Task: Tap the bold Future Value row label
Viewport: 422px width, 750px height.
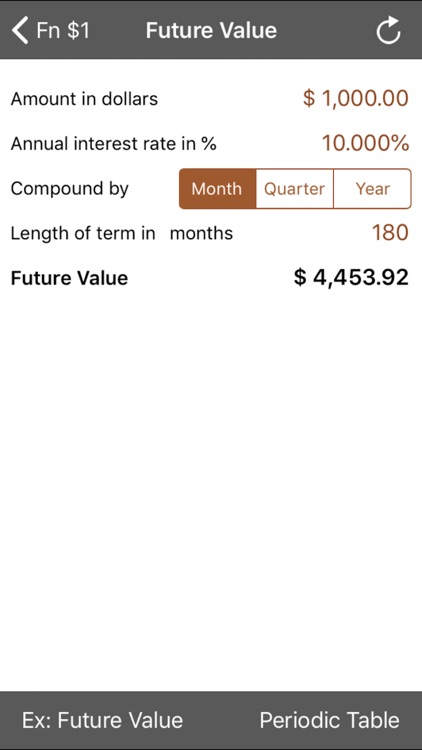Action: (69, 278)
